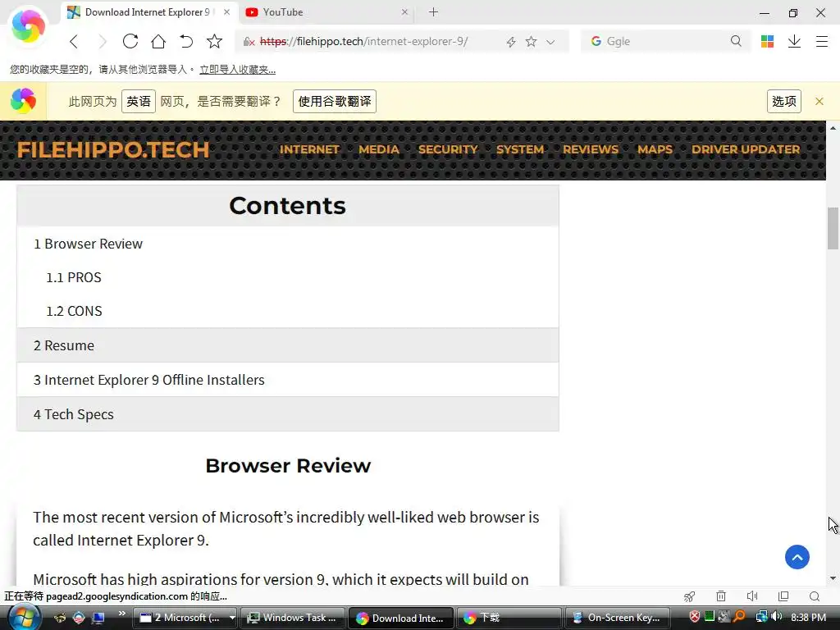Open the DRIVER UPDATER nav item
This screenshot has height=630, width=840.
coord(745,149)
